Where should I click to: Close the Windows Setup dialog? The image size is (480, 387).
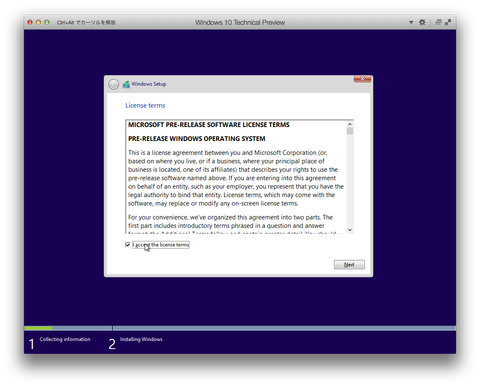pos(362,79)
